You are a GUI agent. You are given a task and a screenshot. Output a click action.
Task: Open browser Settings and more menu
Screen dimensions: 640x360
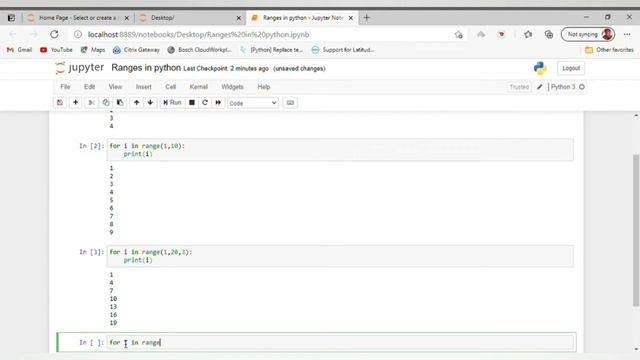(627, 34)
